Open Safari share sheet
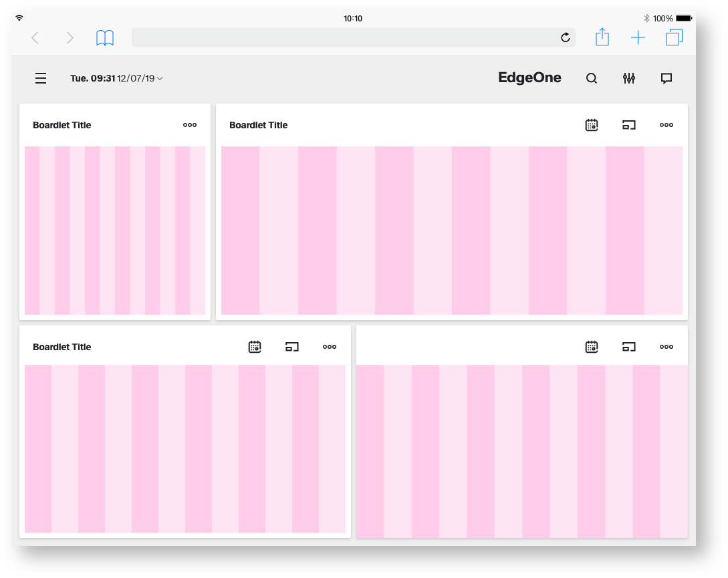The image size is (728, 578). 602,37
